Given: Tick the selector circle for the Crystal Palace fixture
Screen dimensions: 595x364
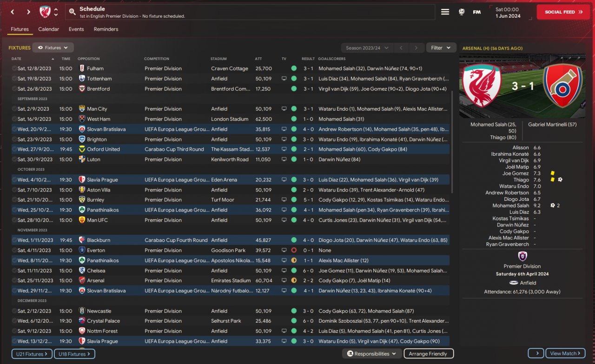Looking at the screenshot, I should pyautogui.click(x=14, y=321).
